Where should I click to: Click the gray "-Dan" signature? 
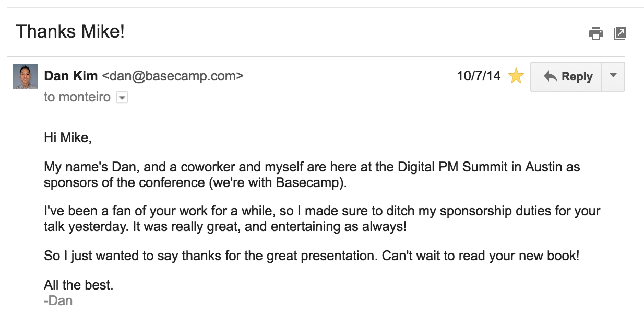point(58,300)
